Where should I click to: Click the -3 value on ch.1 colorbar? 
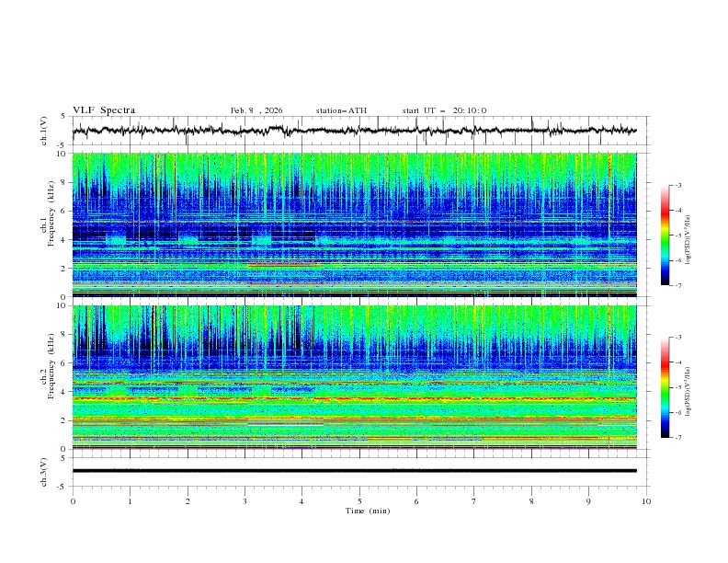677,185
